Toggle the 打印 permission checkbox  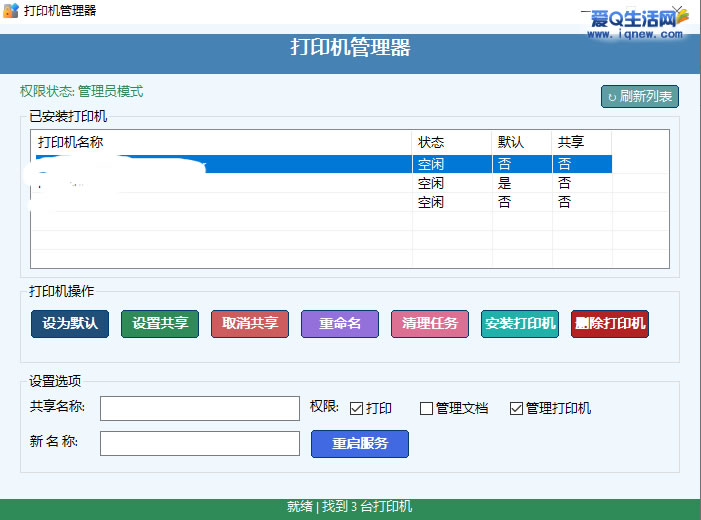tap(357, 408)
